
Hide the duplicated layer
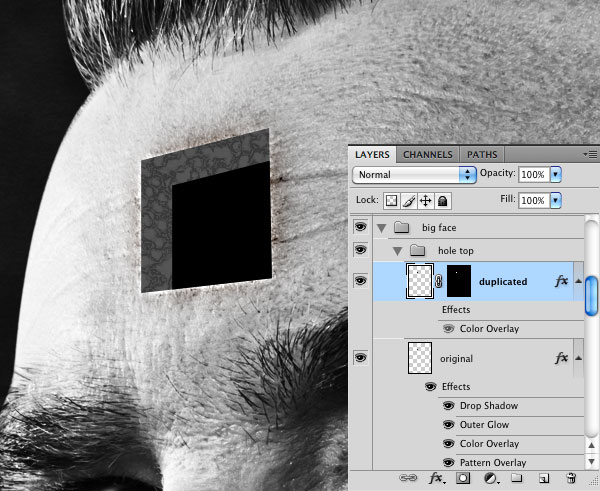360,281
